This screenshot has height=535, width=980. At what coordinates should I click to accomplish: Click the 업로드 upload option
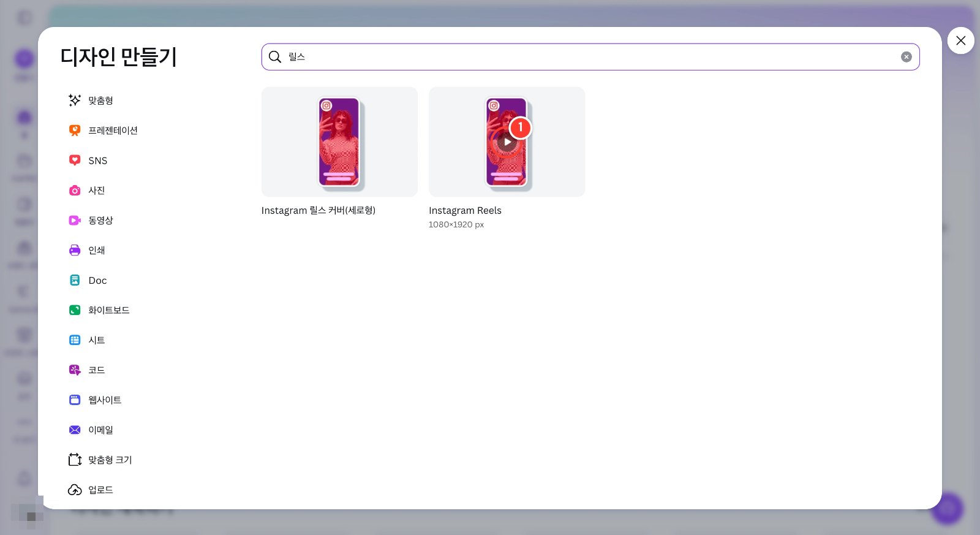pyautogui.click(x=91, y=490)
